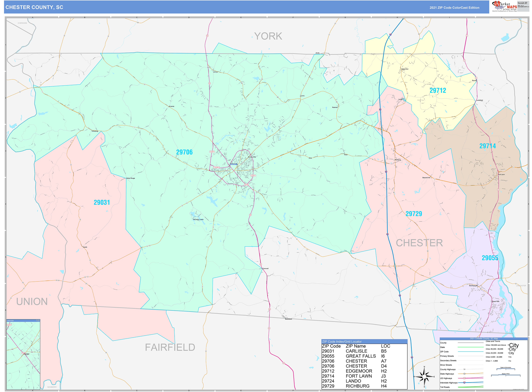Image resolution: width=532 pixels, height=392 pixels.
Task: Click the 29031 ZIP code map label
Action: click(x=102, y=202)
